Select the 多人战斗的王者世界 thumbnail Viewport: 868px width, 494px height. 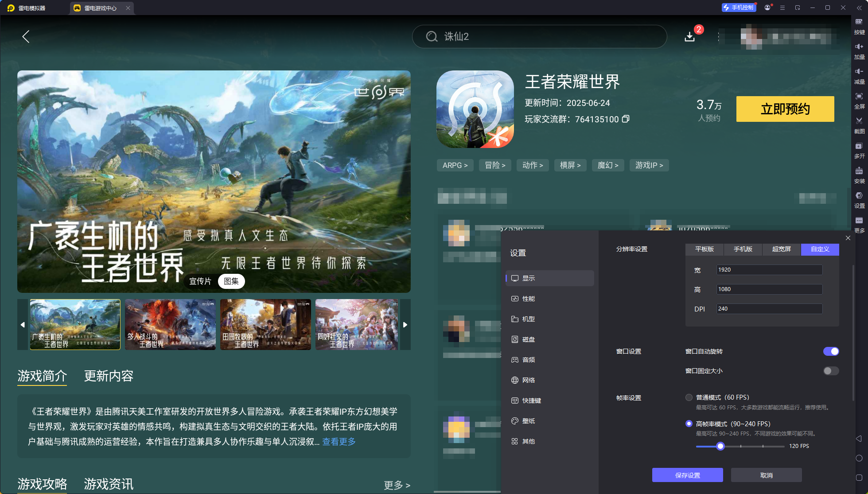pos(170,325)
